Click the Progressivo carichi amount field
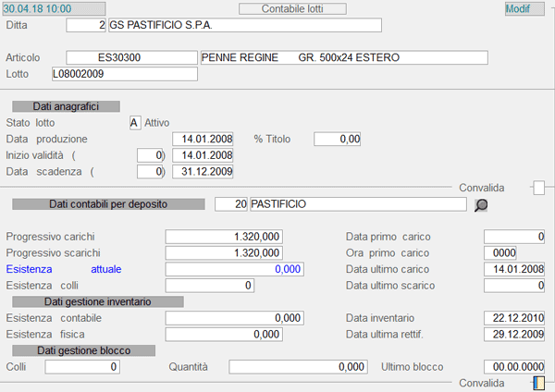Screen dimensions: 555x392 223,237
